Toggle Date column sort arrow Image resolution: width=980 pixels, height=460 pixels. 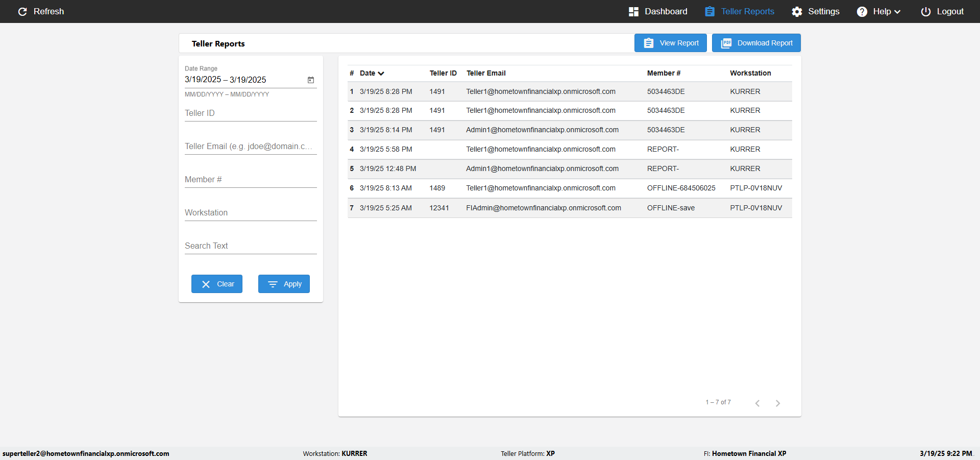381,74
